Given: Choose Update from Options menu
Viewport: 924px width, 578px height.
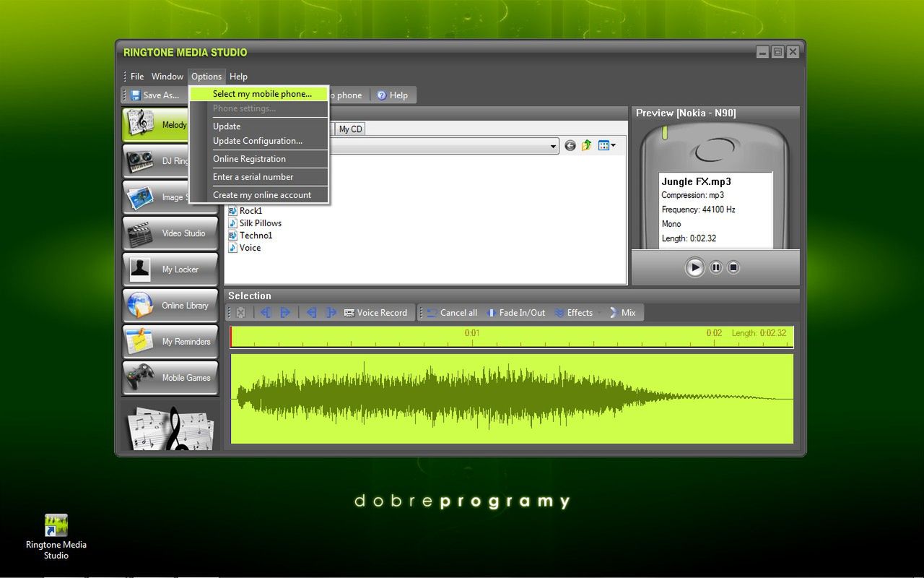Looking at the screenshot, I should click(x=259, y=126).
